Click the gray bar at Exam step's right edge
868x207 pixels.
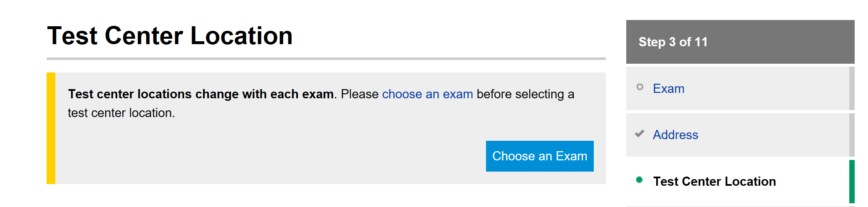(851, 88)
